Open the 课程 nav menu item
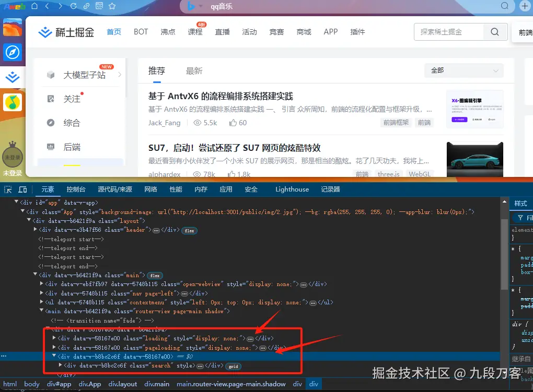The height and width of the screenshot is (392, 533). (195, 32)
